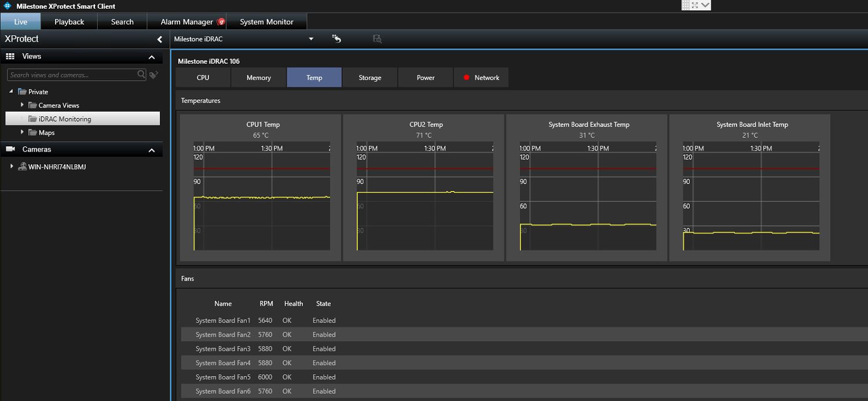Show the CPU tab in iDRAC

203,78
